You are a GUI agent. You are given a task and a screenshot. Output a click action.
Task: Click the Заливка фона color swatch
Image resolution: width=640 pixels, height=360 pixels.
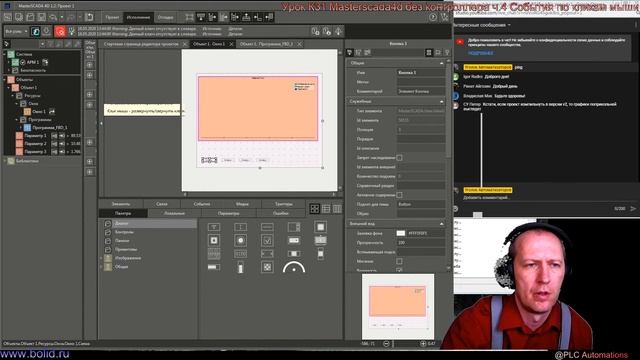400,233
